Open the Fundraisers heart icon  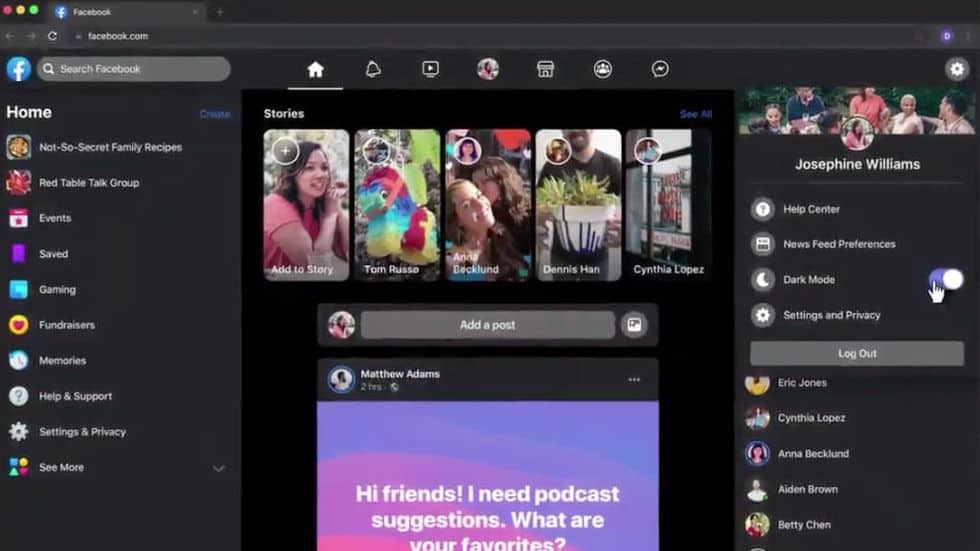18,325
